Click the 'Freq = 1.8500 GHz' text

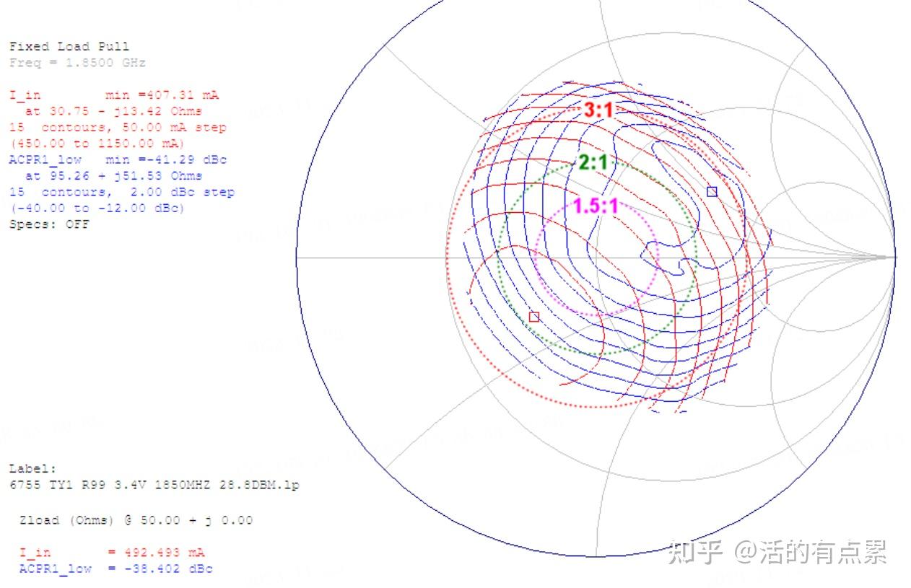pyautogui.click(x=77, y=63)
